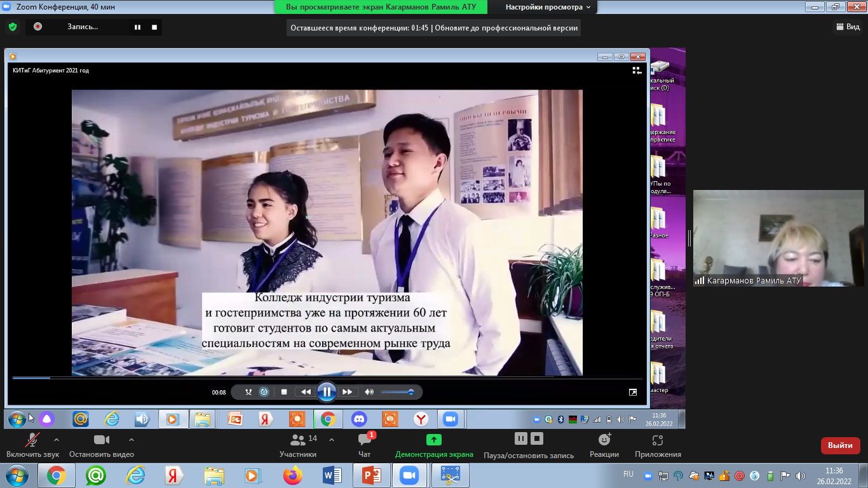
Task: Click the green encryption shield icon
Action: pos(12,27)
